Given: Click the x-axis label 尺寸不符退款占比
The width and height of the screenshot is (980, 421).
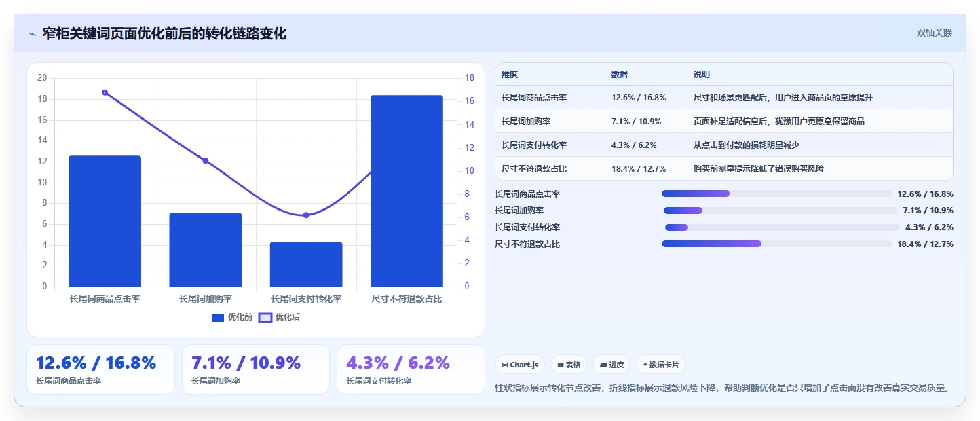Looking at the screenshot, I should click(407, 299).
